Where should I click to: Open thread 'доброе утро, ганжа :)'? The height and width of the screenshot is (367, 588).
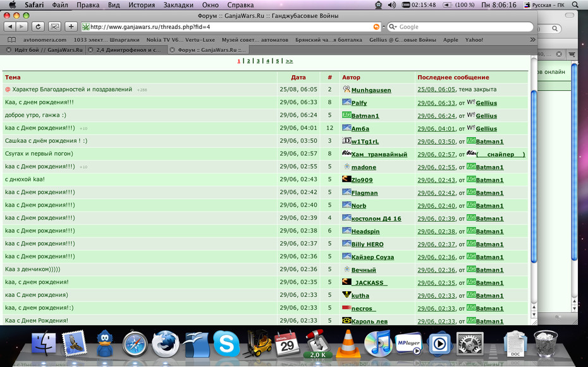click(35, 115)
